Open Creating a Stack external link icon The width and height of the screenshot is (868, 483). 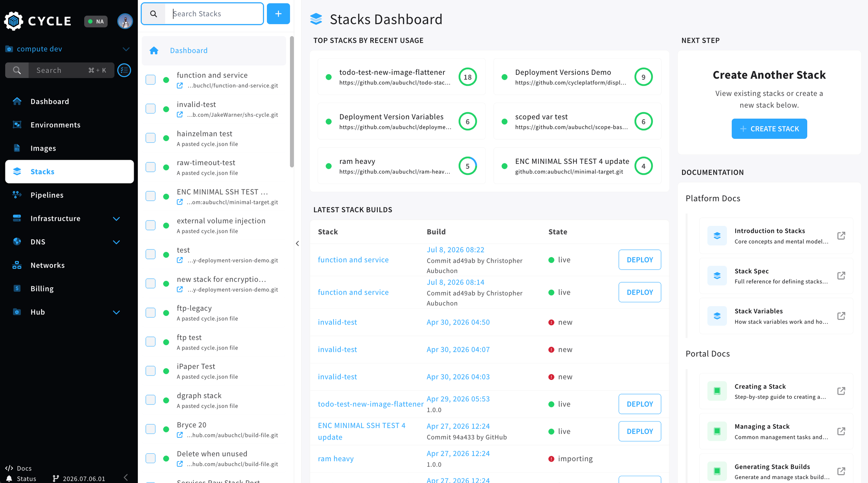tap(841, 391)
